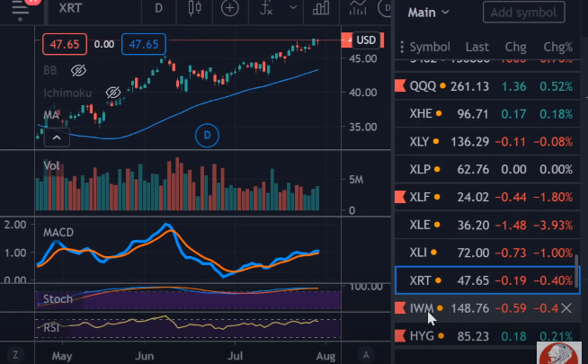Click the blue D dividend marker on the chart
The width and height of the screenshot is (588, 364).
(x=207, y=136)
